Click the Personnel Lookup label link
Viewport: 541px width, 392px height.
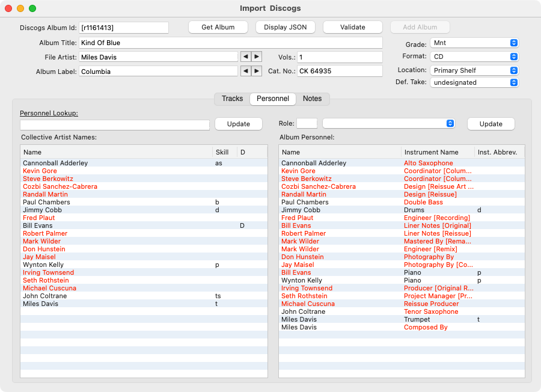tap(49, 113)
